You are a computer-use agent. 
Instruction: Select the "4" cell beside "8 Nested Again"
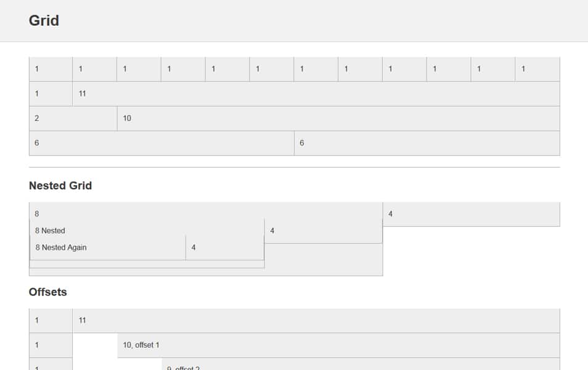pos(224,248)
